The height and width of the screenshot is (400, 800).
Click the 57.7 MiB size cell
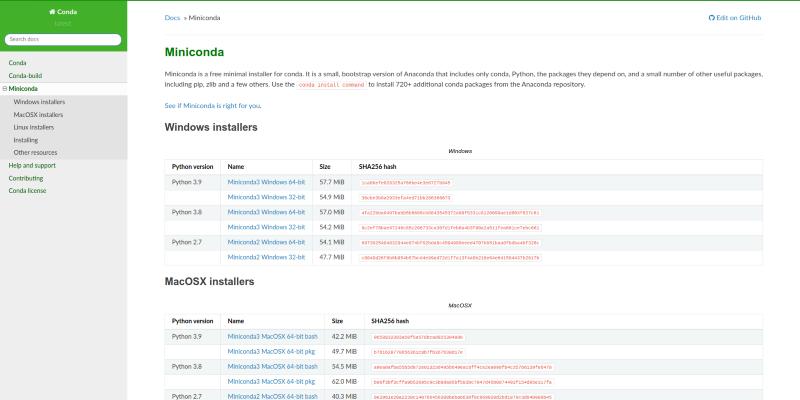pyautogui.click(x=332, y=182)
